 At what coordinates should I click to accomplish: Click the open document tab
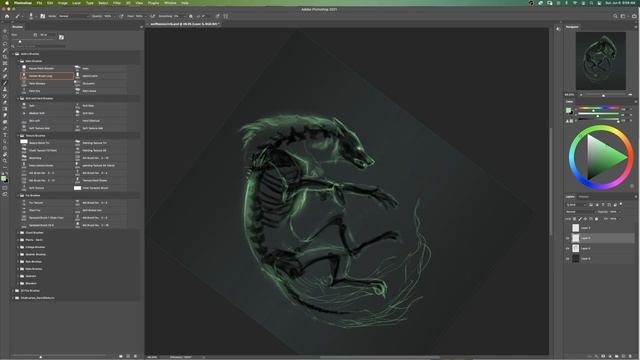coord(185,24)
